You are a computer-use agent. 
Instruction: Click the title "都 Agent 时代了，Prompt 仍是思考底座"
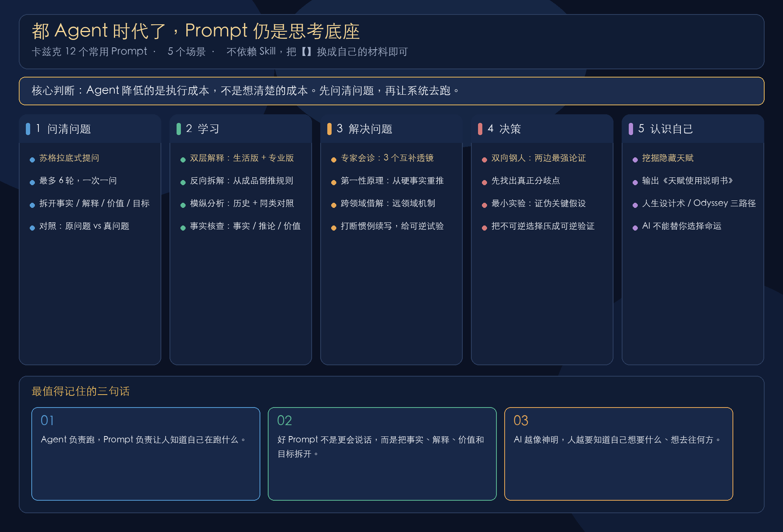tap(196, 31)
